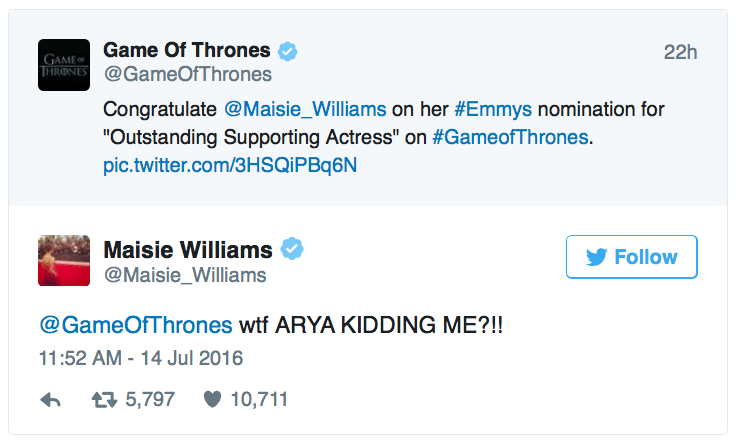Like the tweet with heart icon
The image size is (735, 443).
click(212, 400)
